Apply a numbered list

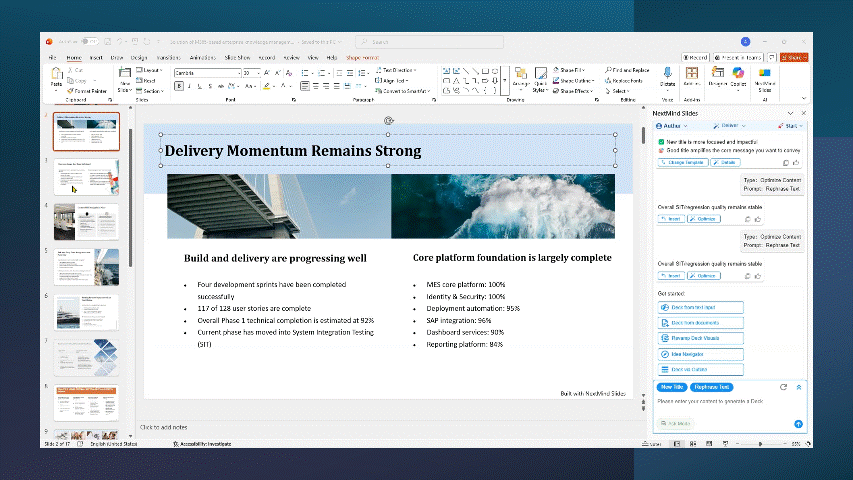(x=321, y=73)
